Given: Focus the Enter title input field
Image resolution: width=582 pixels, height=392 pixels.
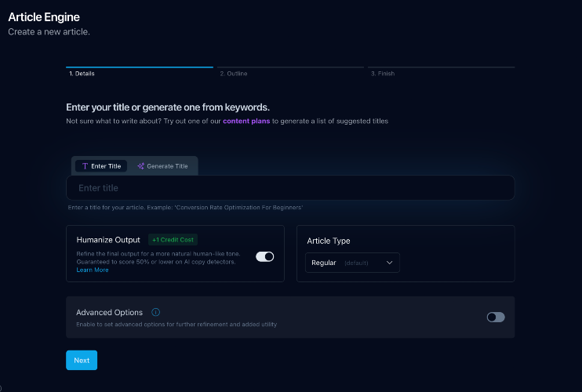Looking at the screenshot, I should click(x=290, y=187).
